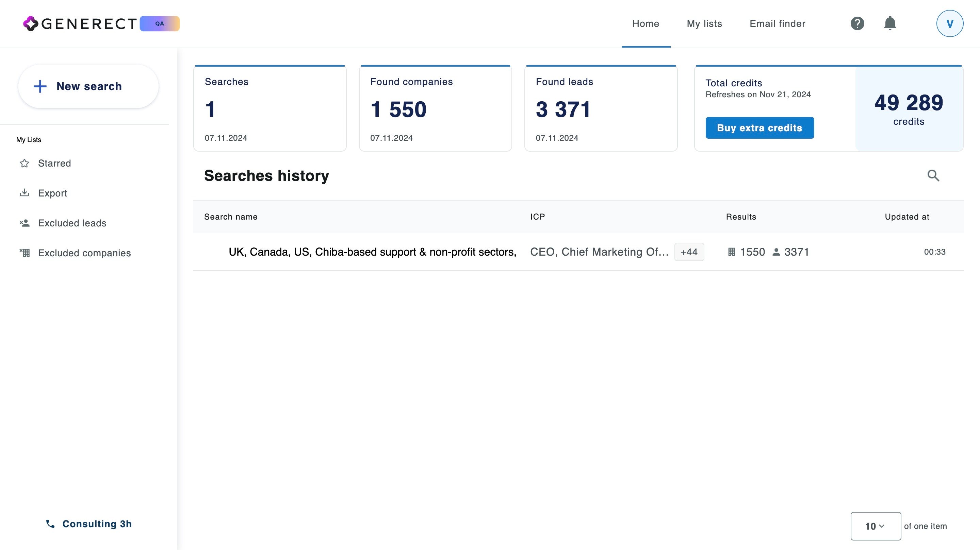
Task: Click the Starred star icon
Action: click(x=25, y=164)
